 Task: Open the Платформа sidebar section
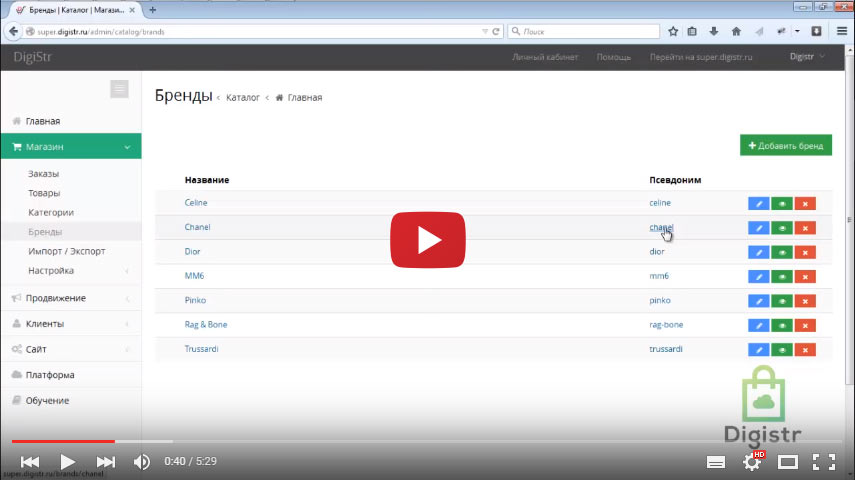(x=71, y=375)
